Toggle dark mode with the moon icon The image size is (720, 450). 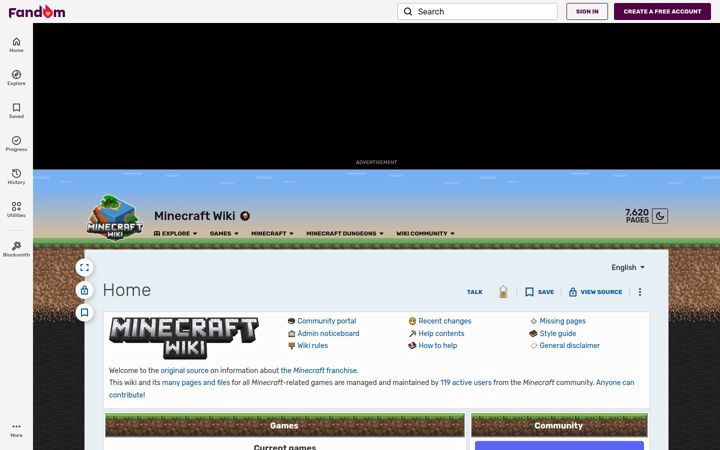point(660,216)
